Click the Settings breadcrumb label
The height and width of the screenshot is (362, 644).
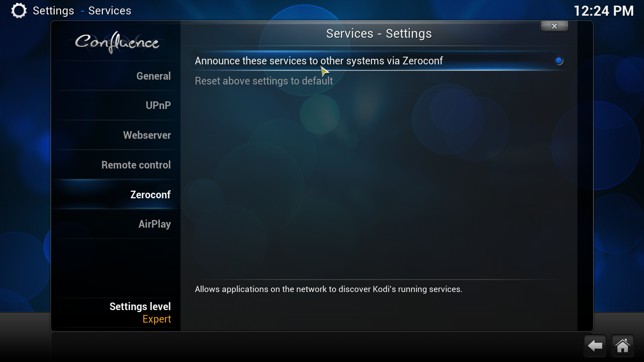tap(53, 11)
